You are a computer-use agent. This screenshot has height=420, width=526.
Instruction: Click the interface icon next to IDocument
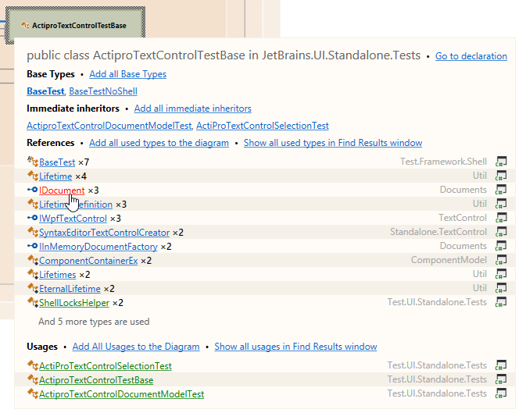click(x=32, y=190)
